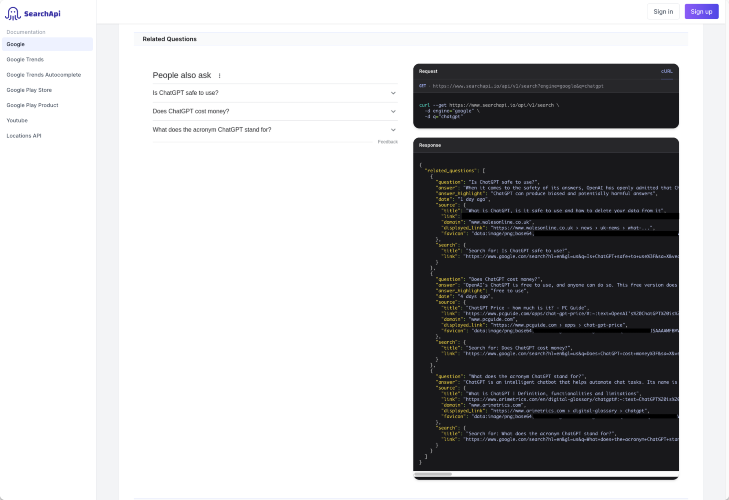Click the Sign in button
Viewport: 729px width, 500px height.
pyautogui.click(x=663, y=12)
